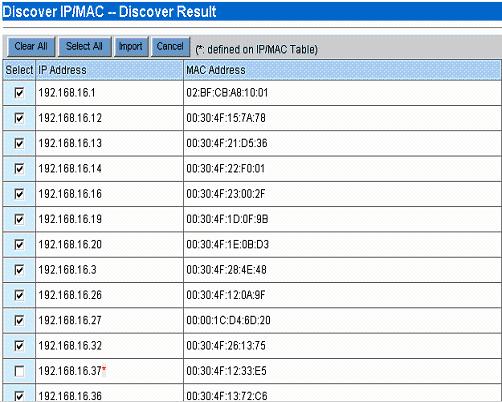Deselect the 192.168.16.3 checkbox
This screenshot has width=502, height=402.
click(19, 270)
